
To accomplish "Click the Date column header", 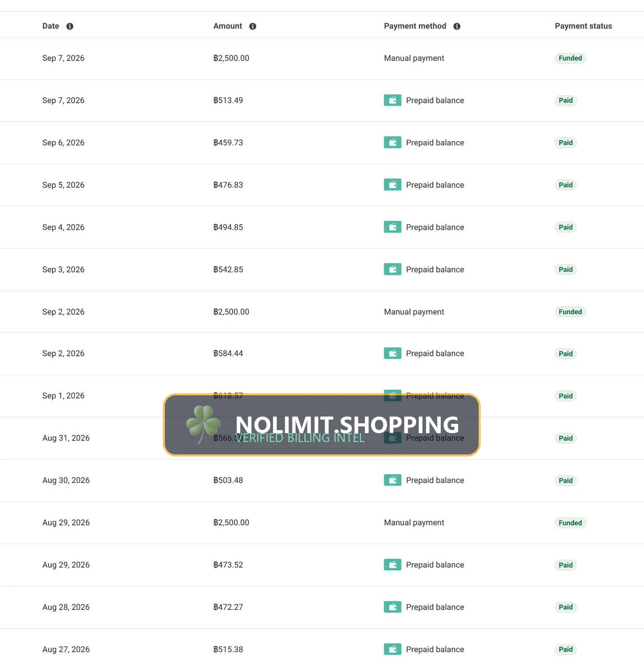I will pos(51,26).
